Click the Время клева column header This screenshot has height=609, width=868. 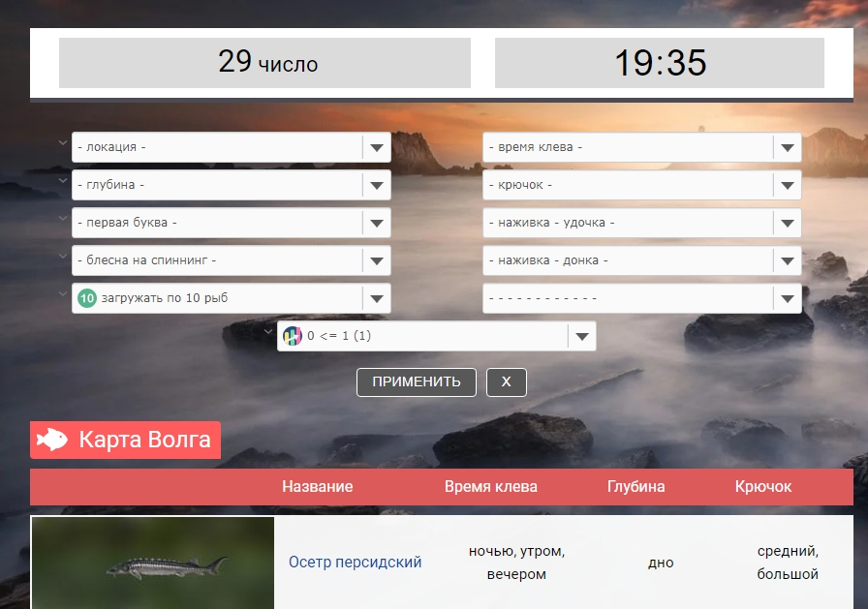tap(490, 486)
